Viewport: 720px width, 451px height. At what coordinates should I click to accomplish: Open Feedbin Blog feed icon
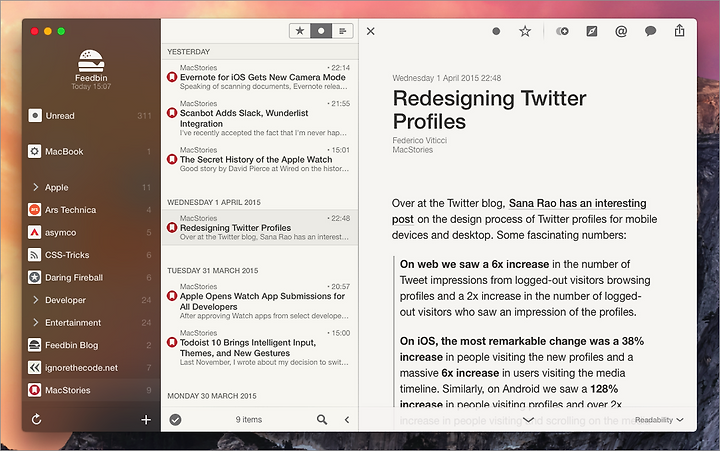[x=34, y=345]
